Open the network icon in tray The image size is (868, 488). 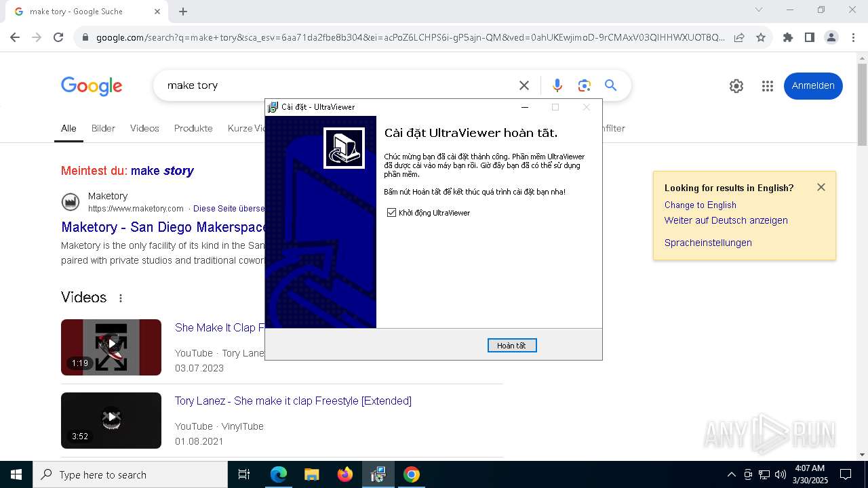point(764,474)
